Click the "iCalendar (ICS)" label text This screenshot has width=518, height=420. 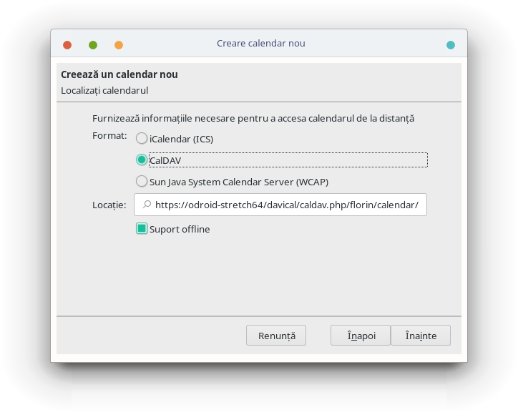pos(181,139)
